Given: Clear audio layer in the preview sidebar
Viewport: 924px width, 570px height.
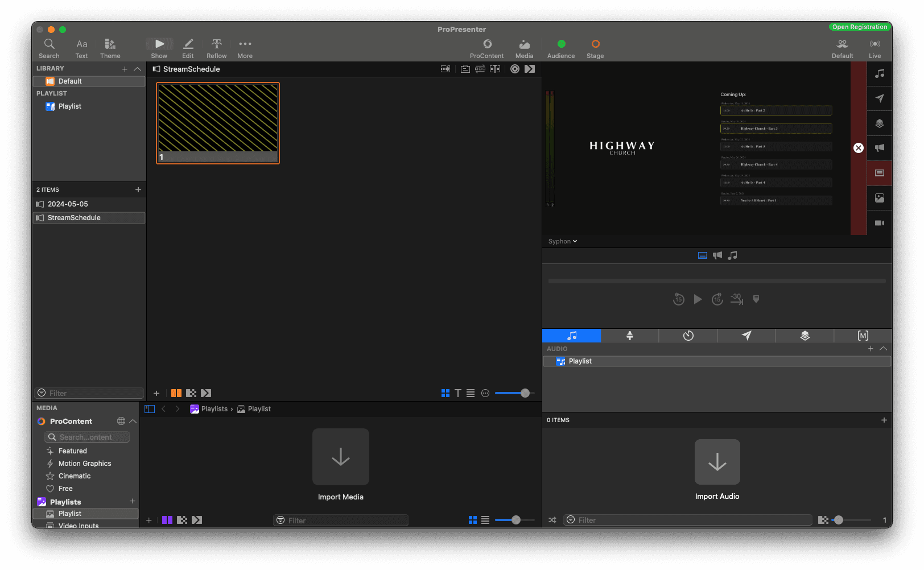Looking at the screenshot, I should (880, 73).
